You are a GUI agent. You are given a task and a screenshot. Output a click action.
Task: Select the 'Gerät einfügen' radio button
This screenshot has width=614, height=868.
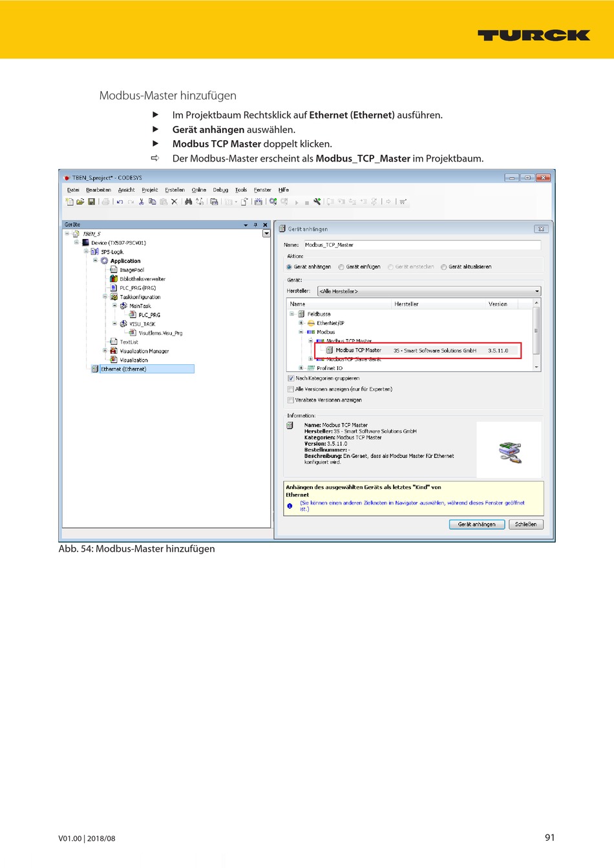(341, 267)
